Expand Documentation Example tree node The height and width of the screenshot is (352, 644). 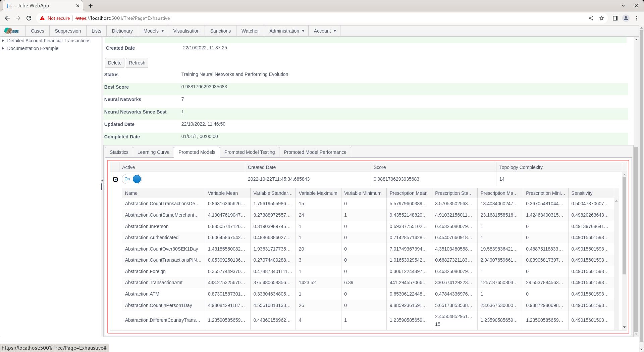tap(3, 48)
